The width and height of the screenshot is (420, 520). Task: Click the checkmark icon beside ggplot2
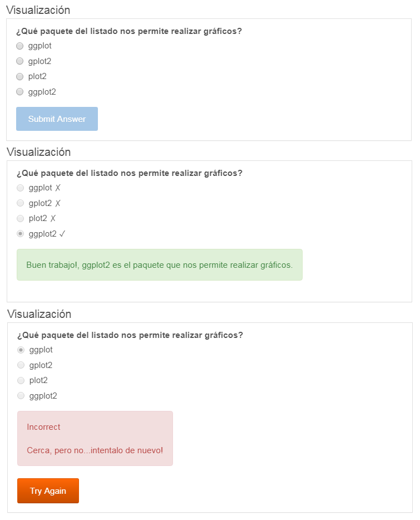tap(62, 234)
